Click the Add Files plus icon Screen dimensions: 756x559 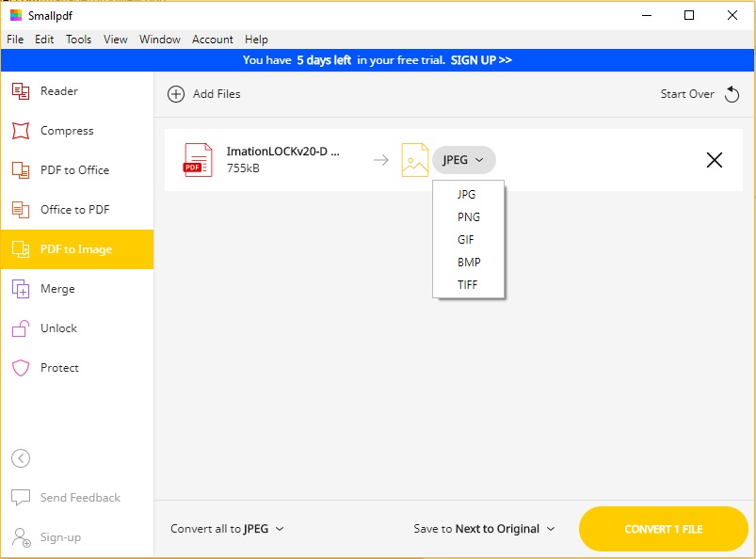click(176, 94)
